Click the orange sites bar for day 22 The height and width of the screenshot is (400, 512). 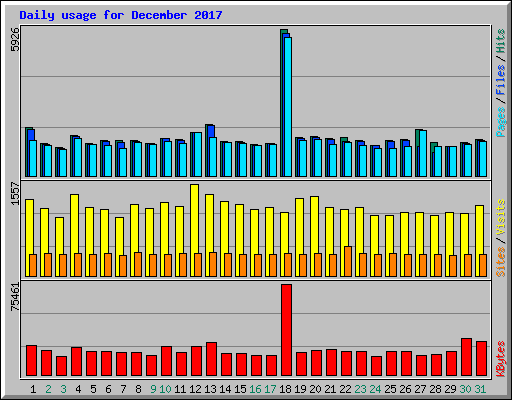348,261
